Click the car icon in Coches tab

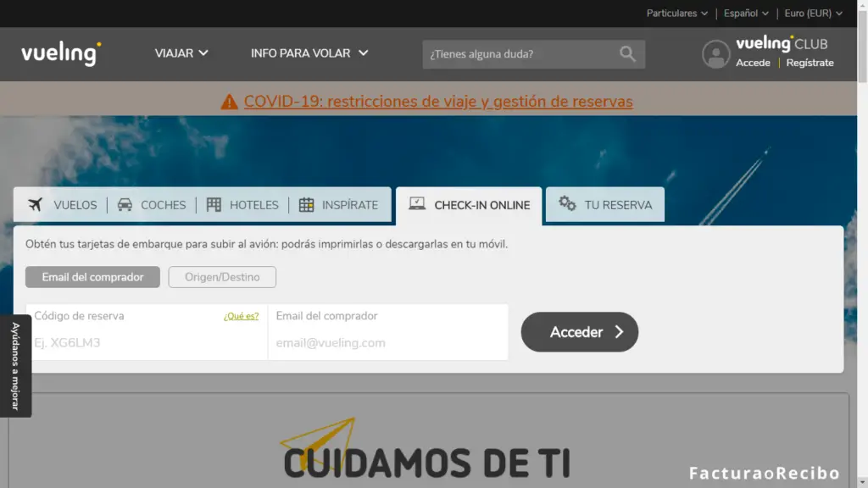125,205
